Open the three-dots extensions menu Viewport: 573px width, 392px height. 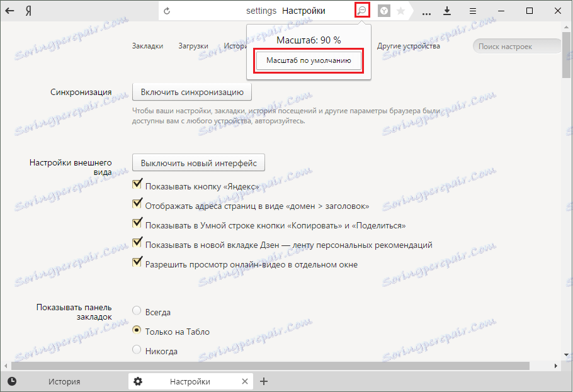(426, 13)
